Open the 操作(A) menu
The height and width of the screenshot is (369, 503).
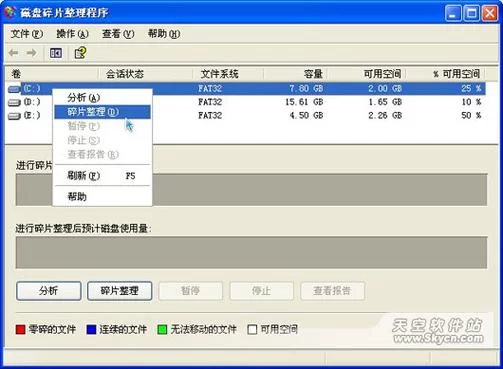pyautogui.click(x=72, y=34)
